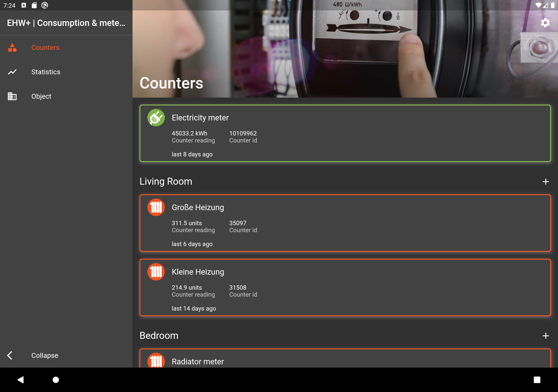
Task: Open the settings gear icon
Action: point(545,23)
